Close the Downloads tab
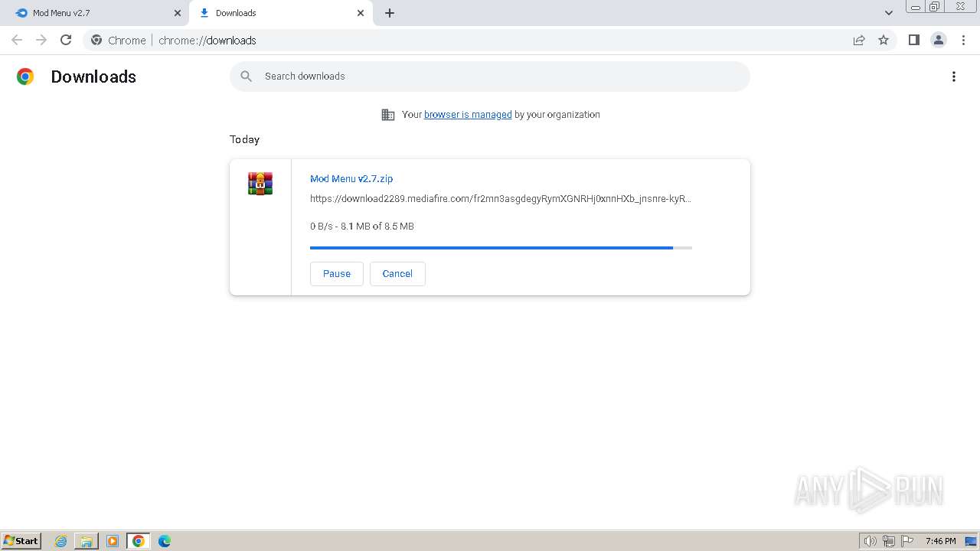 point(361,13)
